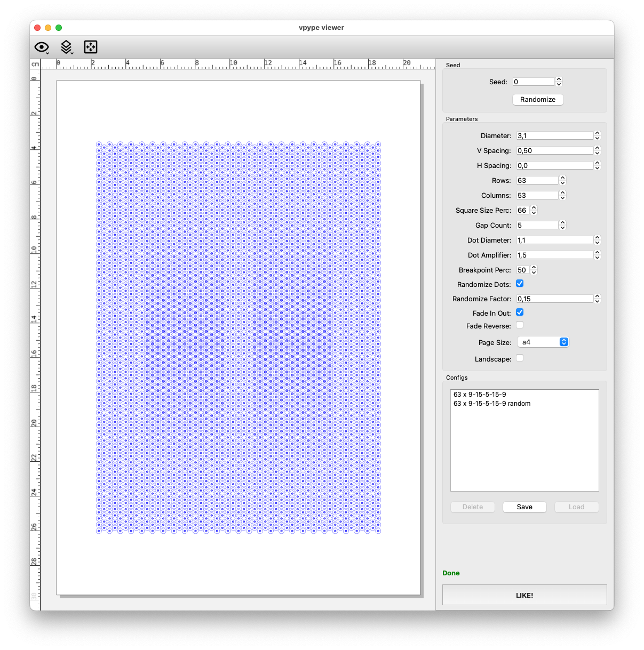Click the fit to viewport icon
The height and width of the screenshot is (650, 644).
[91, 47]
